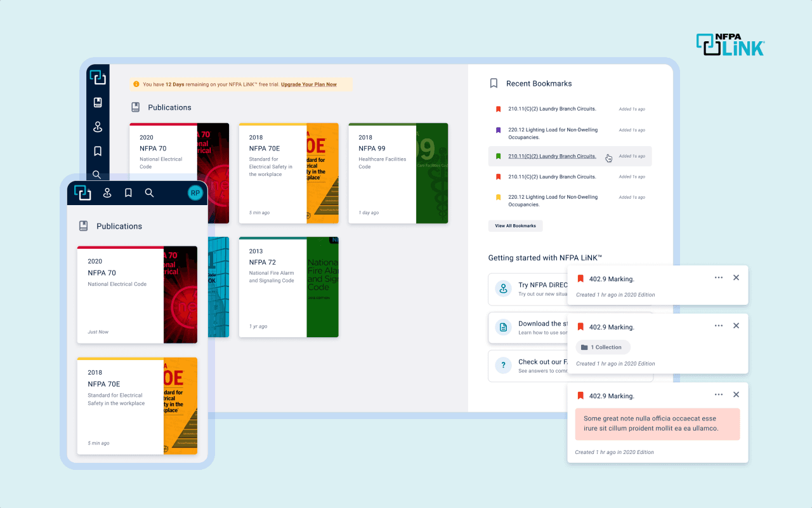Screen dimensions: 812x508
Task: Tap the bookmark icon in mobile top bar
Action: click(128, 192)
